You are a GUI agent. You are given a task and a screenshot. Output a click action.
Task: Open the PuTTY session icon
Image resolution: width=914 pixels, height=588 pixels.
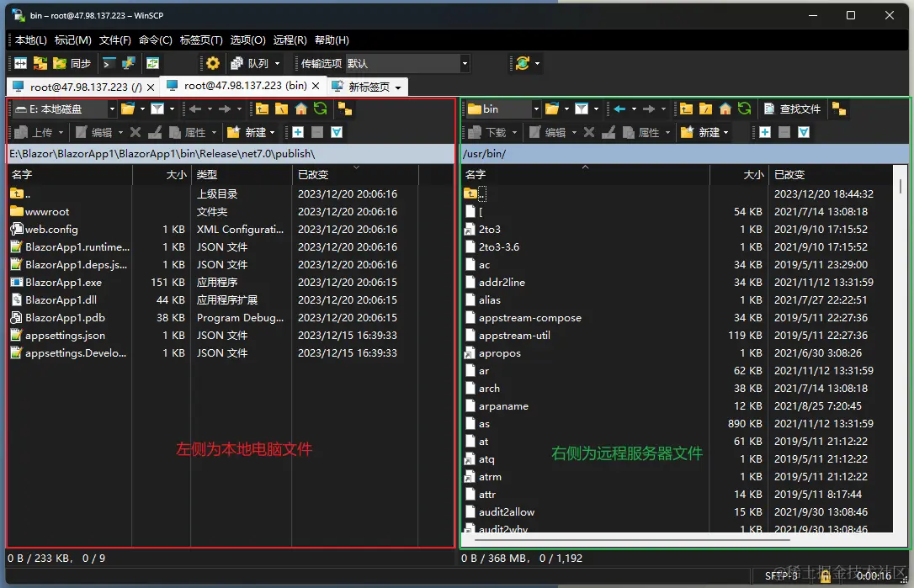[x=128, y=64]
